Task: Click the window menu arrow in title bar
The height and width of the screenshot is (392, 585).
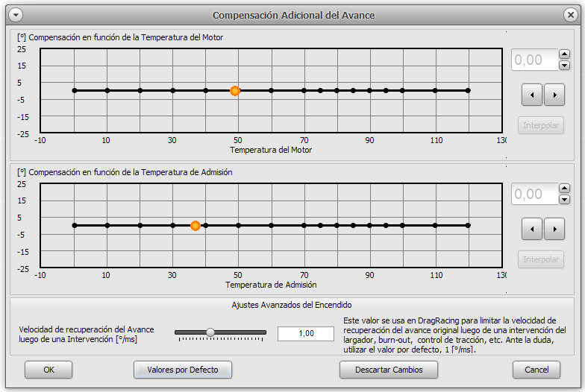Action: click(x=13, y=14)
